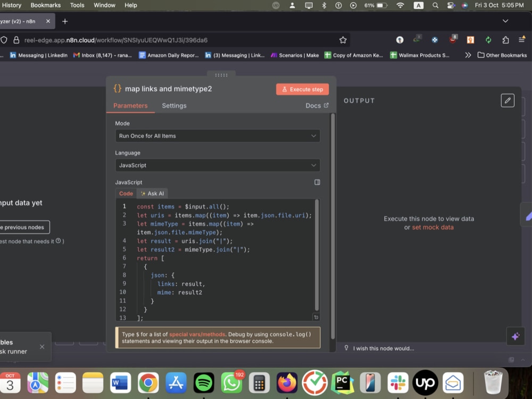Open the Tools menu
The width and height of the screenshot is (532, 399).
(x=77, y=5)
